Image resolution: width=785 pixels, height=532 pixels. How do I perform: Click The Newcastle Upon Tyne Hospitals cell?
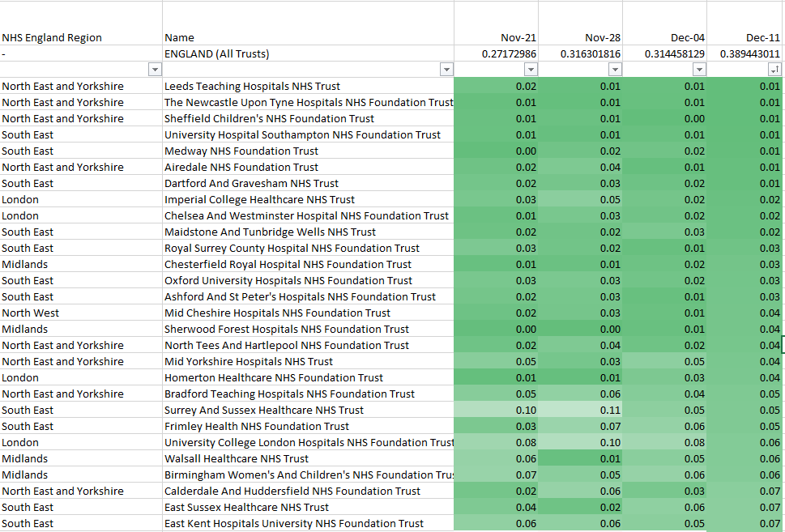coord(309,102)
